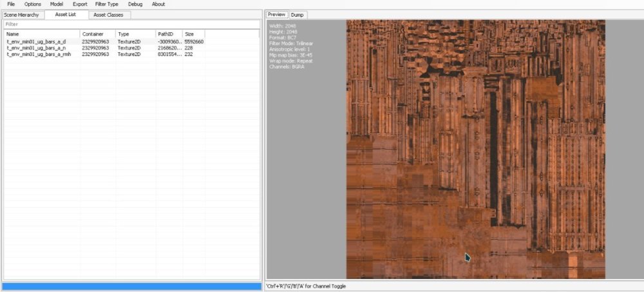Open the Model menu
This screenshot has height=292, width=644.
click(x=57, y=4)
